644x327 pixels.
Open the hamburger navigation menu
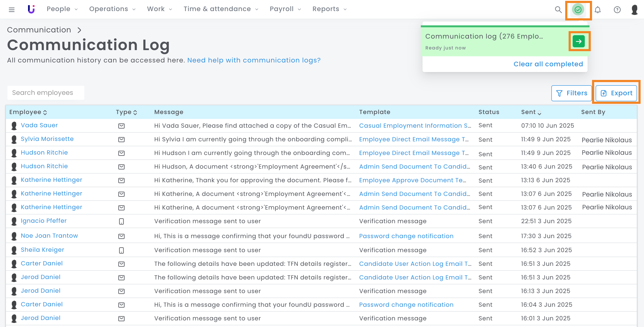tap(11, 10)
